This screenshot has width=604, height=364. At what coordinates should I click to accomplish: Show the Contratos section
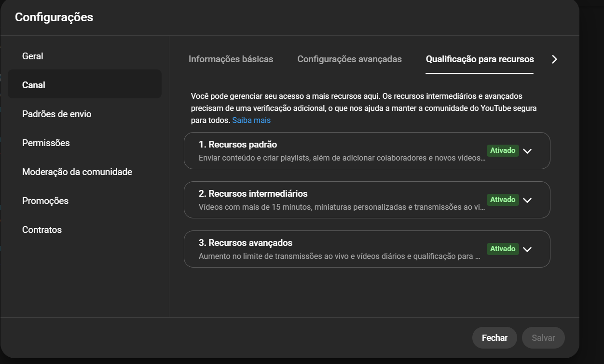[x=42, y=230]
